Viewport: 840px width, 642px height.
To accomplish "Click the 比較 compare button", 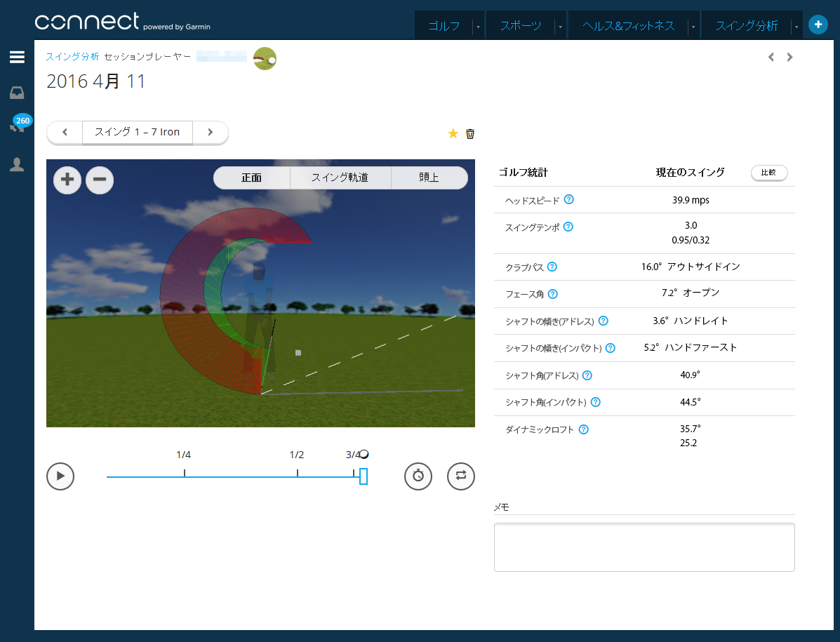I will [x=768, y=173].
